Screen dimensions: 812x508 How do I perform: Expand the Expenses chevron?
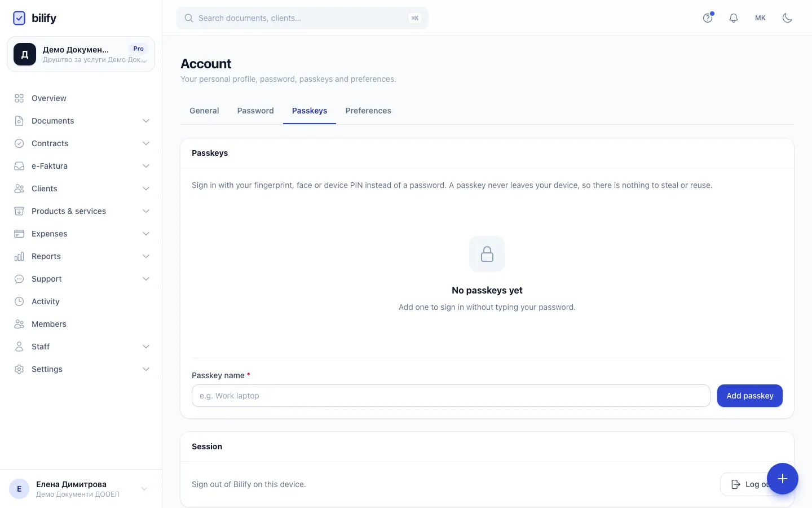click(146, 234)
